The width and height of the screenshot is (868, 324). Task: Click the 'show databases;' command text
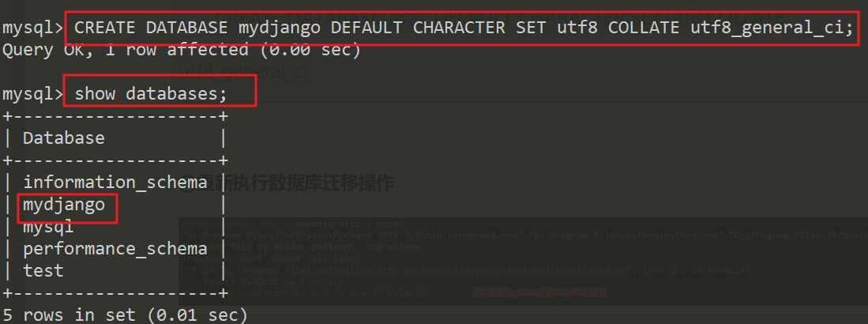(x=150, y=94)
